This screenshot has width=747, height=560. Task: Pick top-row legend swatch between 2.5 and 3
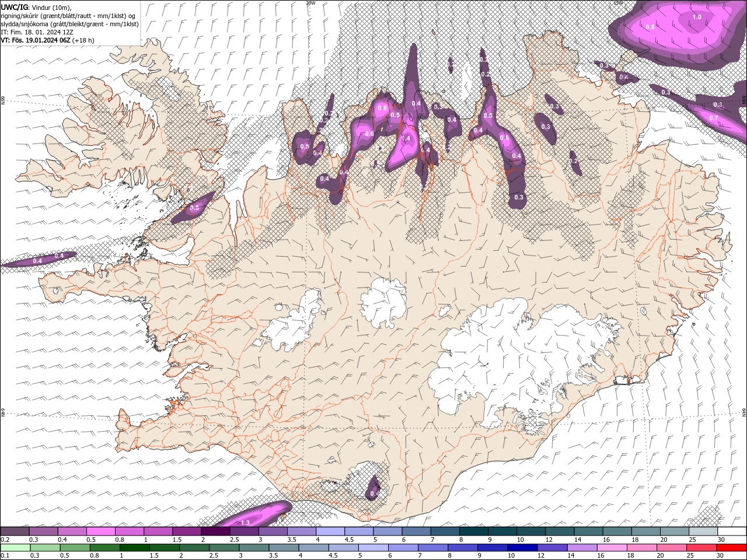point(244,531)
